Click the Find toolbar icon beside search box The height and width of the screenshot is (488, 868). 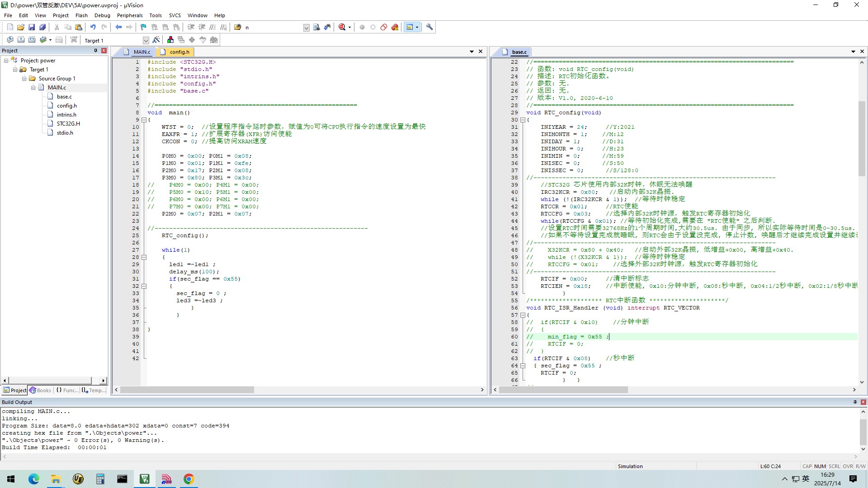click(x=316, y=27)
